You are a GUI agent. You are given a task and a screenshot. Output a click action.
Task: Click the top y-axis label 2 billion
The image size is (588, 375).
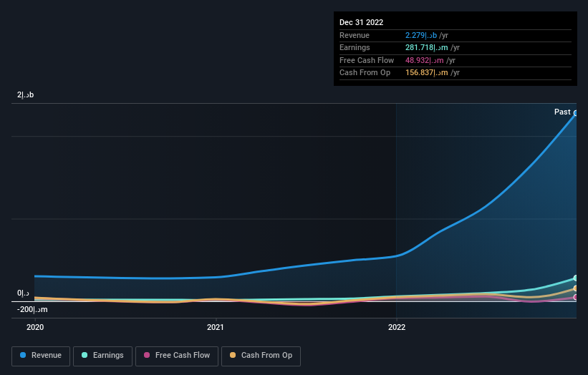tap(26, 94)
